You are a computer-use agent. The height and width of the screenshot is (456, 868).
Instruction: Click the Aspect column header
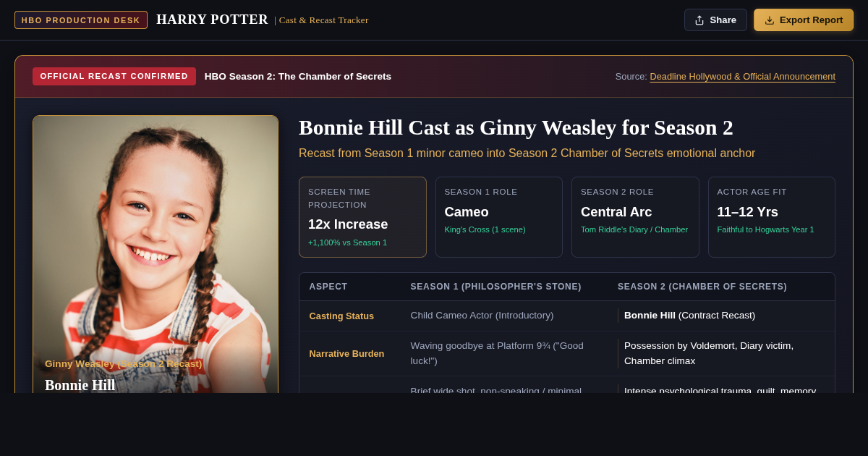pyautogui.click(x=328, y=287)
